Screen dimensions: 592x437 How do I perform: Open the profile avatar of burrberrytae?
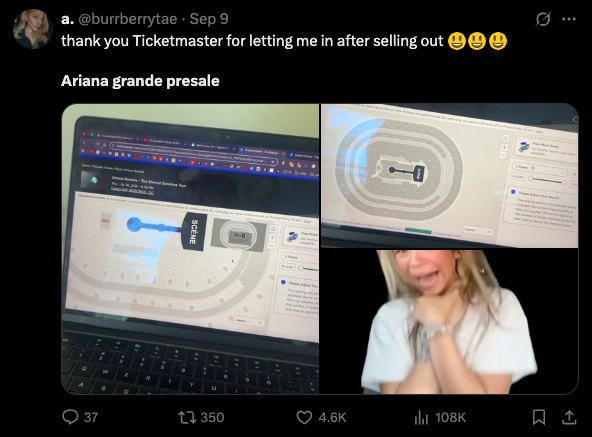click(x=32, y=29)
